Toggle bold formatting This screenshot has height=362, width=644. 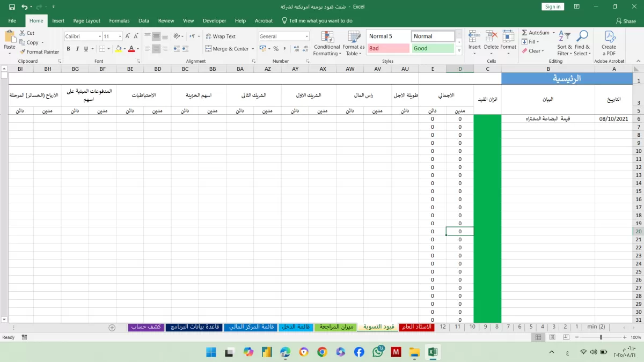pyautogui.click(x=69, y=49)
